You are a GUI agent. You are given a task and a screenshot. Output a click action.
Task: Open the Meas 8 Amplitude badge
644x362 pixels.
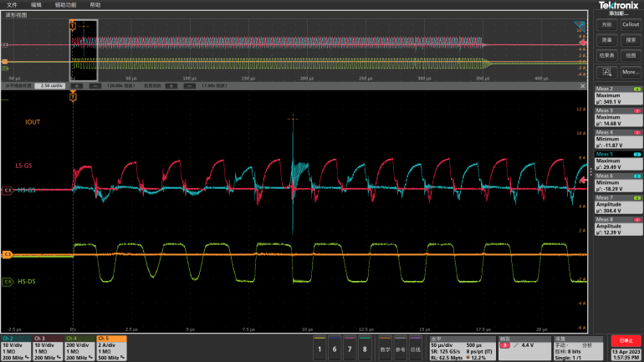617,226
